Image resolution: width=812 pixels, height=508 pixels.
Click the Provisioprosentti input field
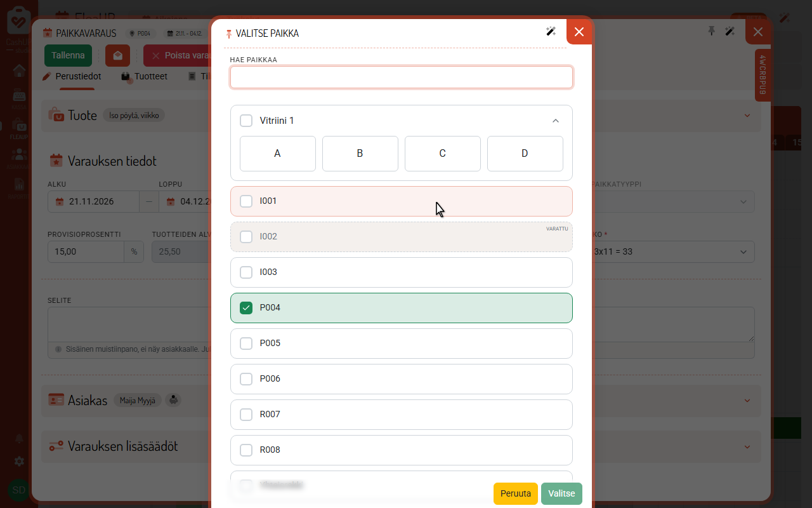(86, 251)
